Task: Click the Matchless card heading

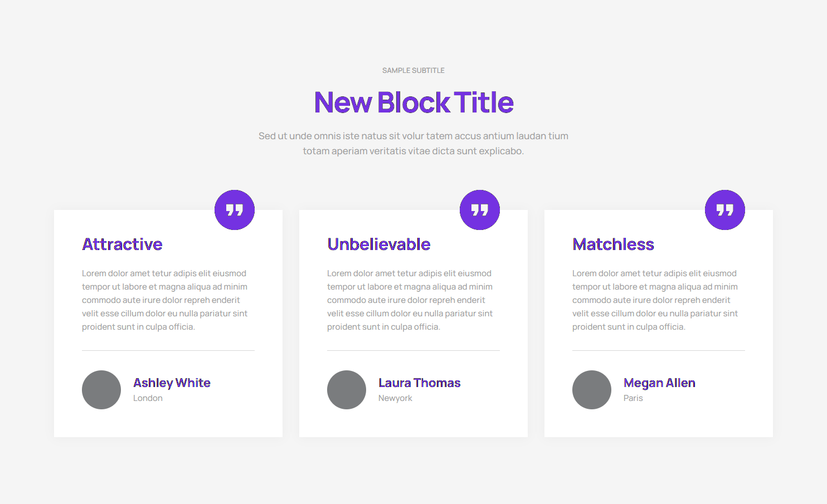Action: pos(613,244)
